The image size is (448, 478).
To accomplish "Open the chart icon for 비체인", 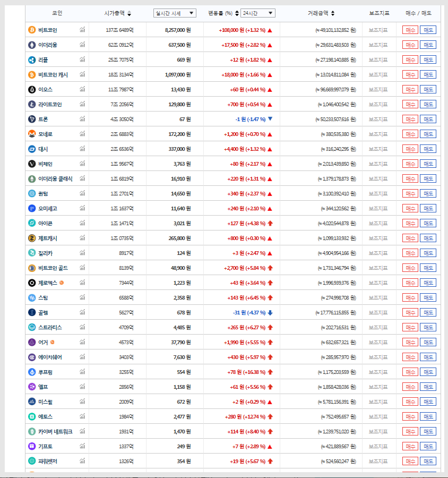I will 82,164.
